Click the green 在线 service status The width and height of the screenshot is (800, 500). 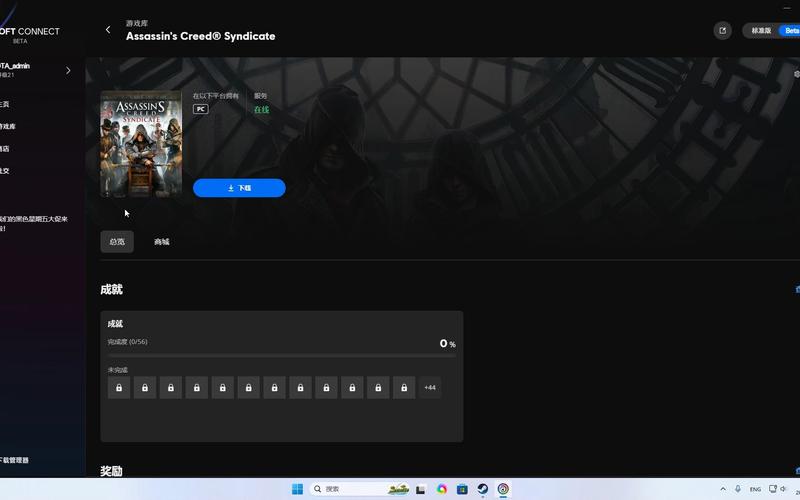point(261,109)
